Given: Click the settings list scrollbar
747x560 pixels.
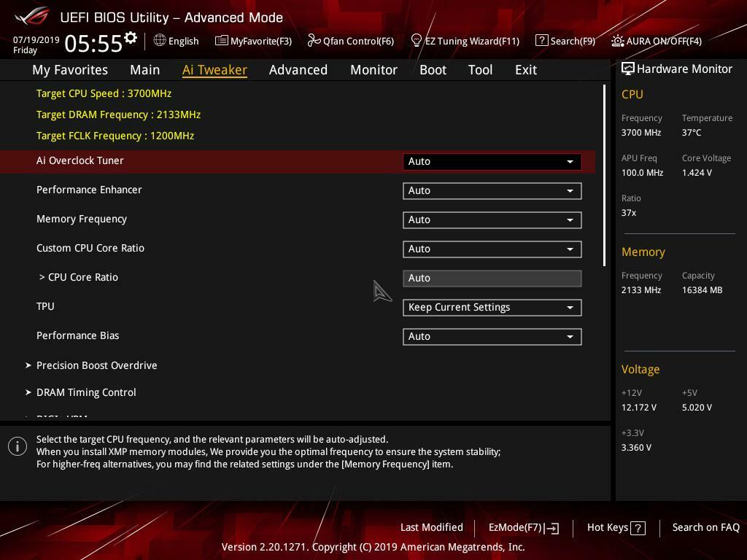Looking at the screenshot, I should [604, 175].
